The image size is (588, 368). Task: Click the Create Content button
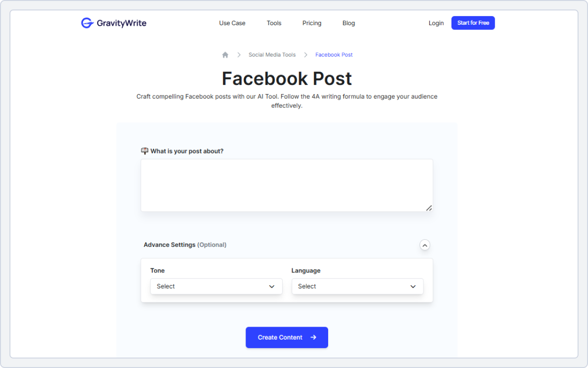287,337
